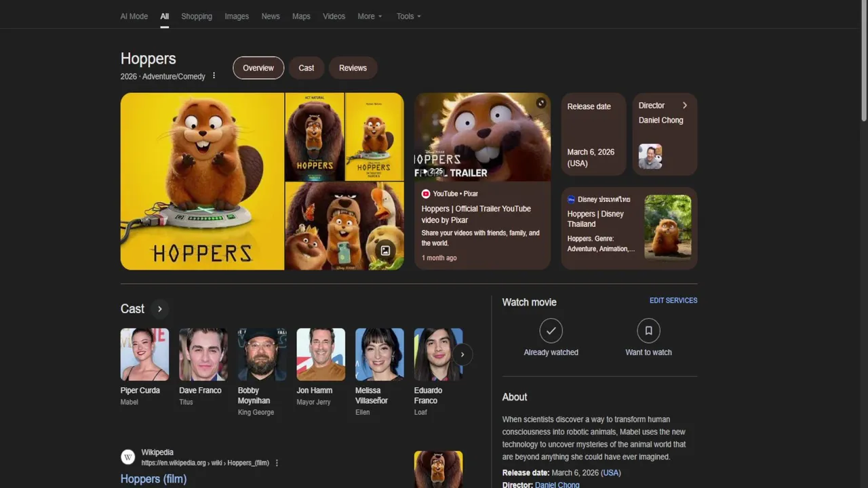Image resolution: width=868 pixels, height=488 pixels.
Task: Switch to AI Mode tab
Action: click(x=134, y=16)
